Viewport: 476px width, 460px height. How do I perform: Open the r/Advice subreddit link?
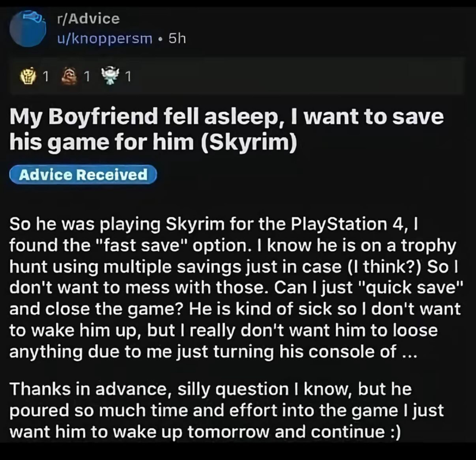point(89,19)
